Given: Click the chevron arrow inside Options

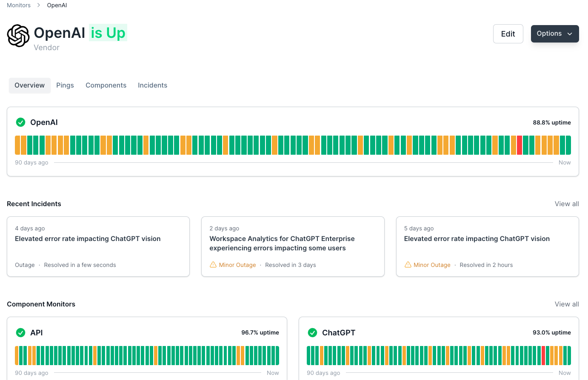Looking at the screenshot, I should 570,34.
